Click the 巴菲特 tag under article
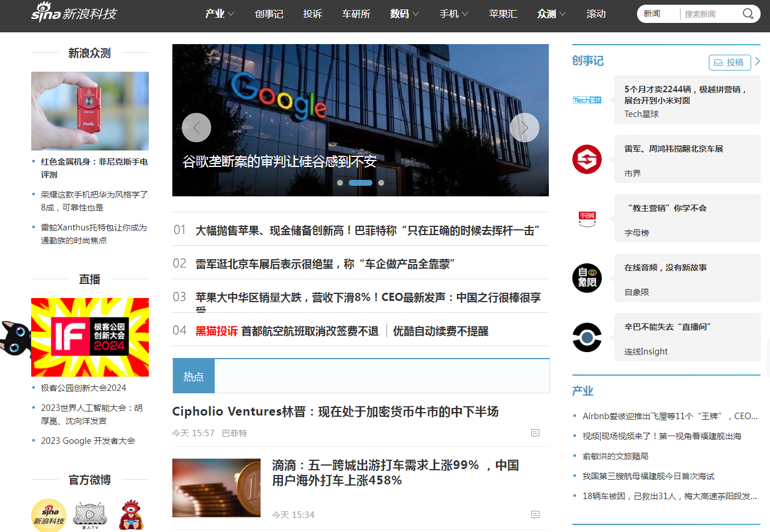Image resolution: width=770 pixels, height=532 pixels. (x=234, y=433)
